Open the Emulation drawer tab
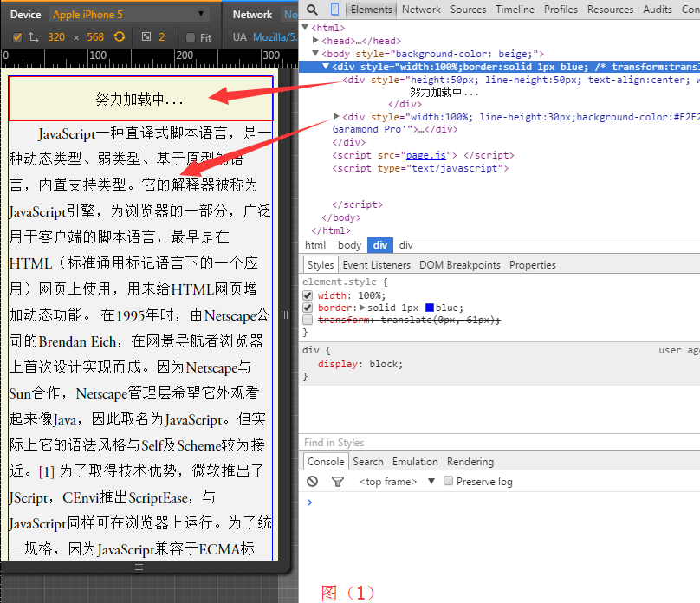 click(x=415, y=462)
